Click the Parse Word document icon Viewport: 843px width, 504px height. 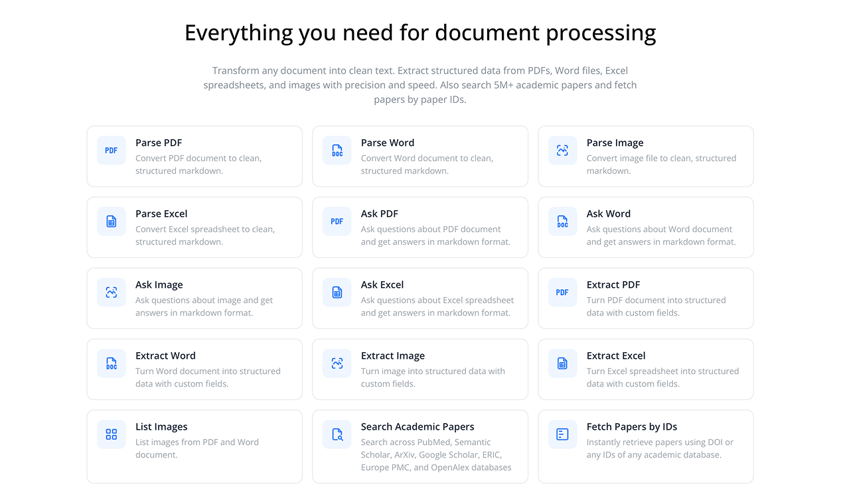pos(337,151)
